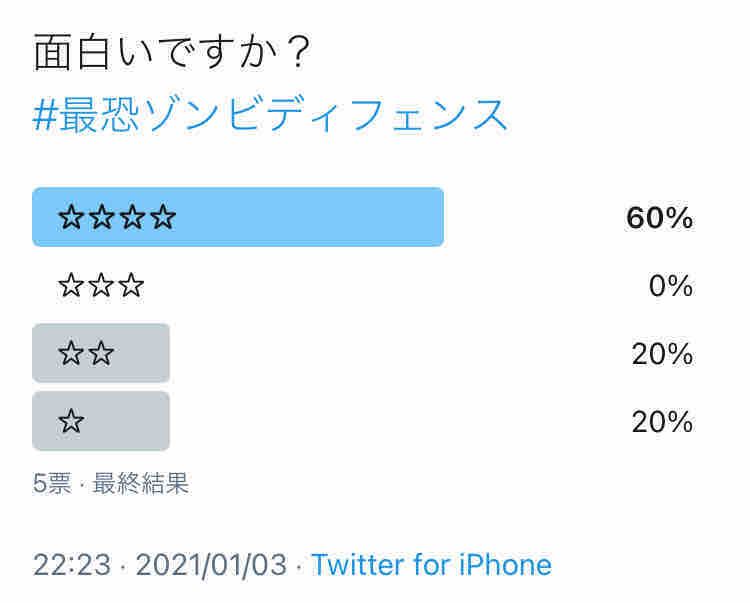Screen dimensions: 750x603
Task: Click the second star in the two-star option
Action: 102,354
